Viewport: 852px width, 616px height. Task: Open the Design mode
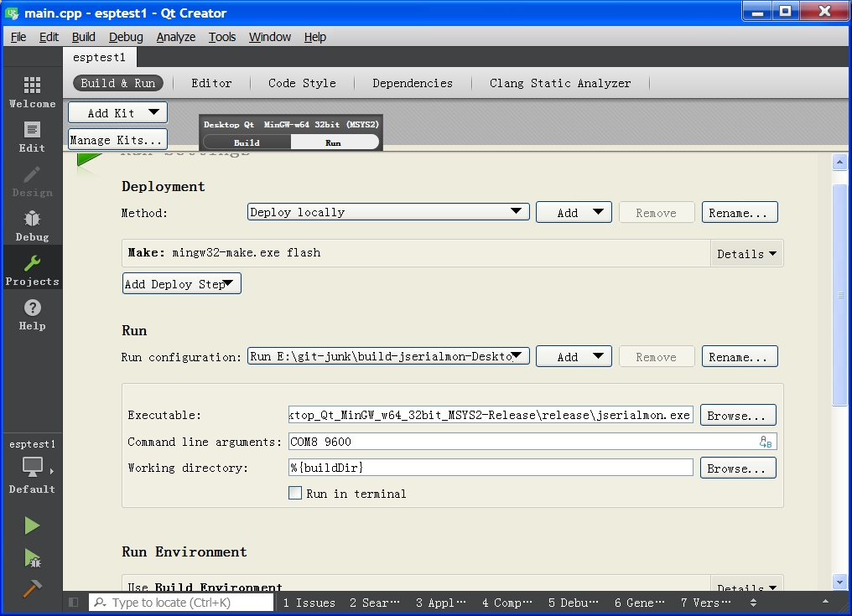(x=32, y=181)
